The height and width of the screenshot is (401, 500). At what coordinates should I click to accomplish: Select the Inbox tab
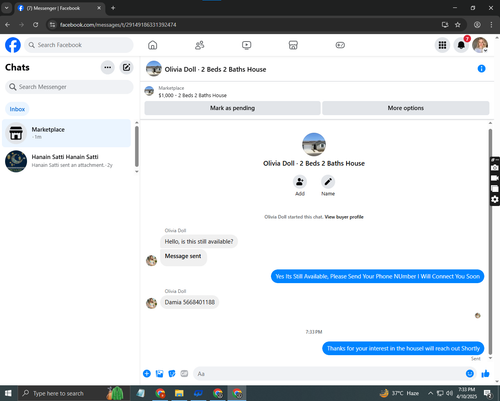click(17, 109)
